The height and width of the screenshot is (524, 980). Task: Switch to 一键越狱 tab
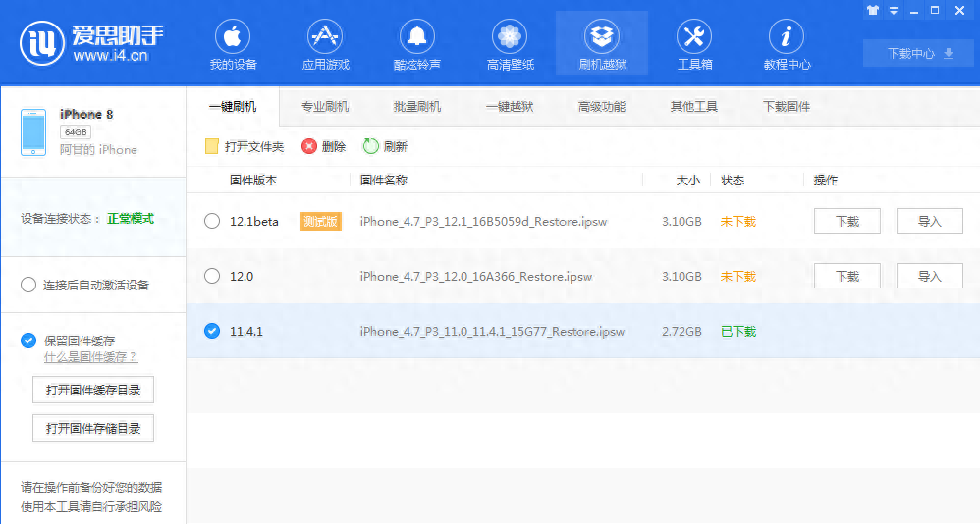(x=510, y=107)
